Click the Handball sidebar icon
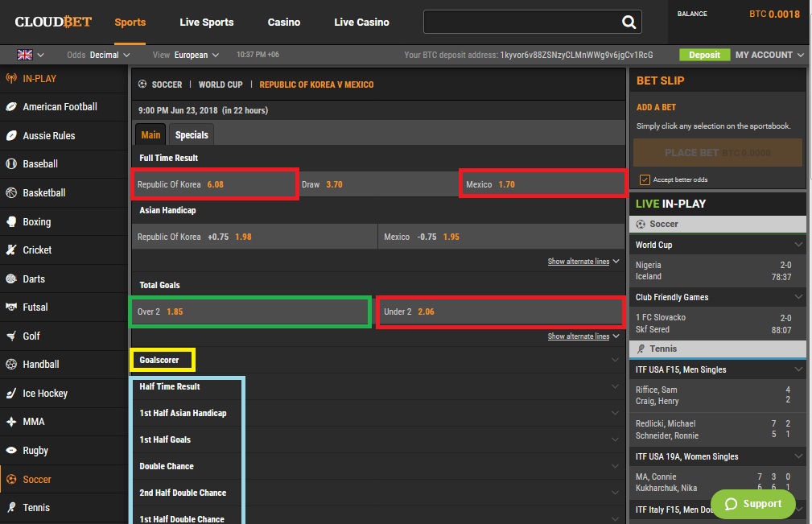The height and width of the screenshot is (524, 812). coord(11,364)
